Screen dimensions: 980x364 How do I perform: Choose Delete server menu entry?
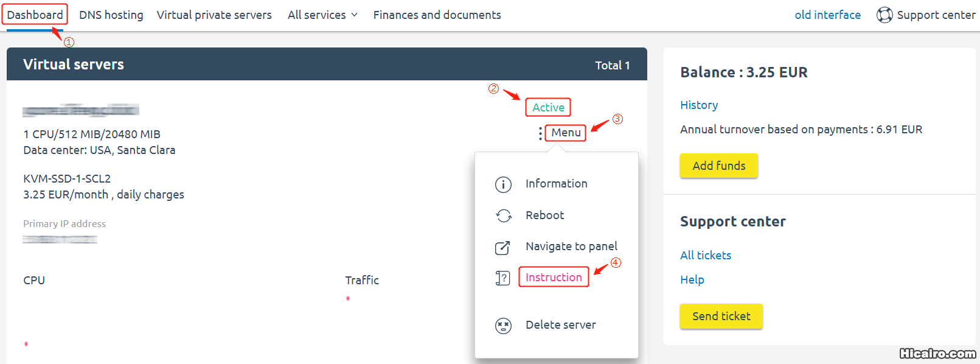560,325
